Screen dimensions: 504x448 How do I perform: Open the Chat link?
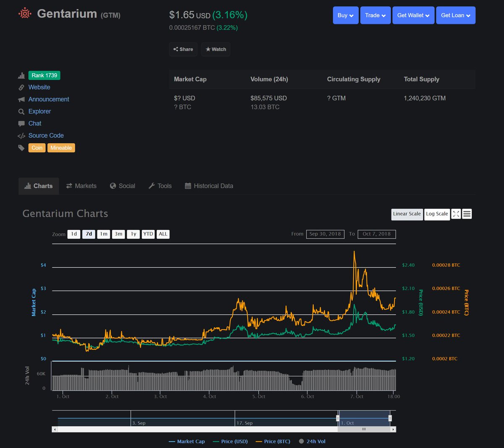(35, 124)
